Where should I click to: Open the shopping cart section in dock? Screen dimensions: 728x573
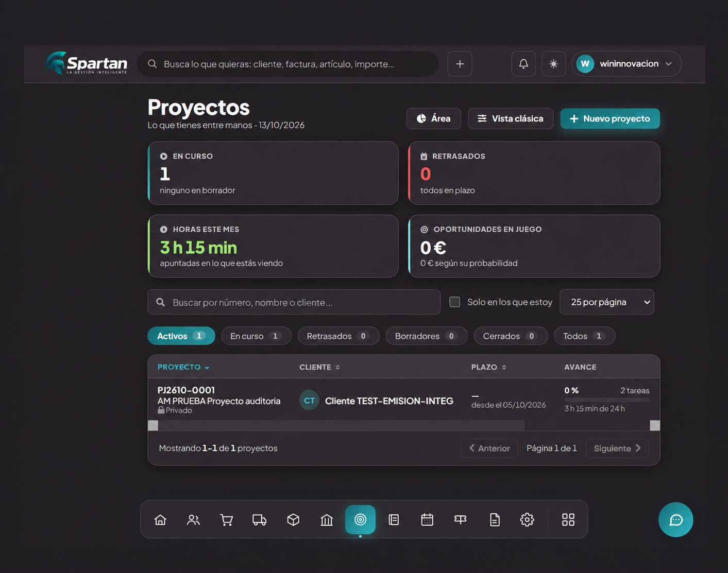226,519
